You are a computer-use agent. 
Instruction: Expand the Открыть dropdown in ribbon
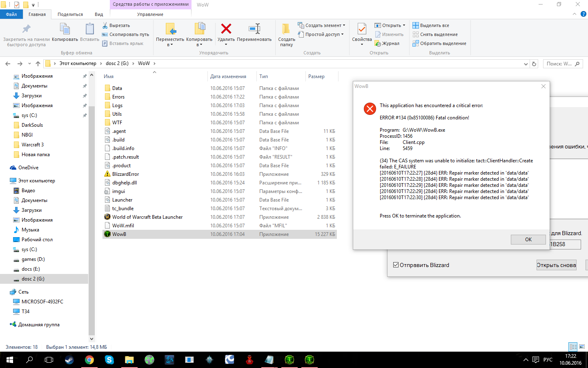tap(404, 25)
